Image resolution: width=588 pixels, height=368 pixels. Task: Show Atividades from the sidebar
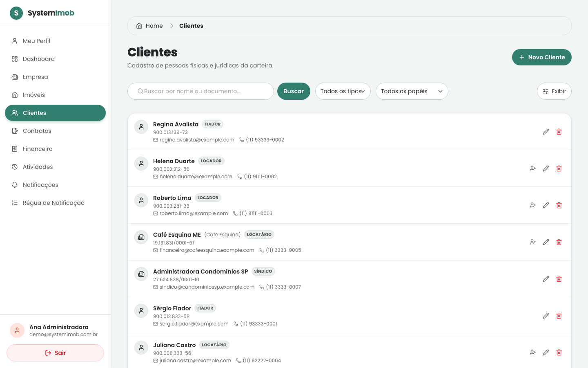click(55, 167)
